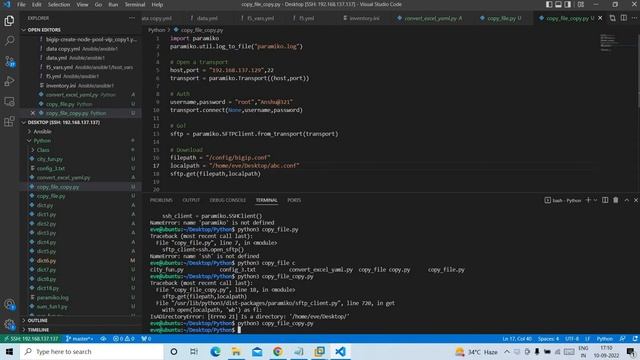Screen dimensions: 640x360
Task: Switch to the Ports panel tab
Action: (x=294, y=200)
